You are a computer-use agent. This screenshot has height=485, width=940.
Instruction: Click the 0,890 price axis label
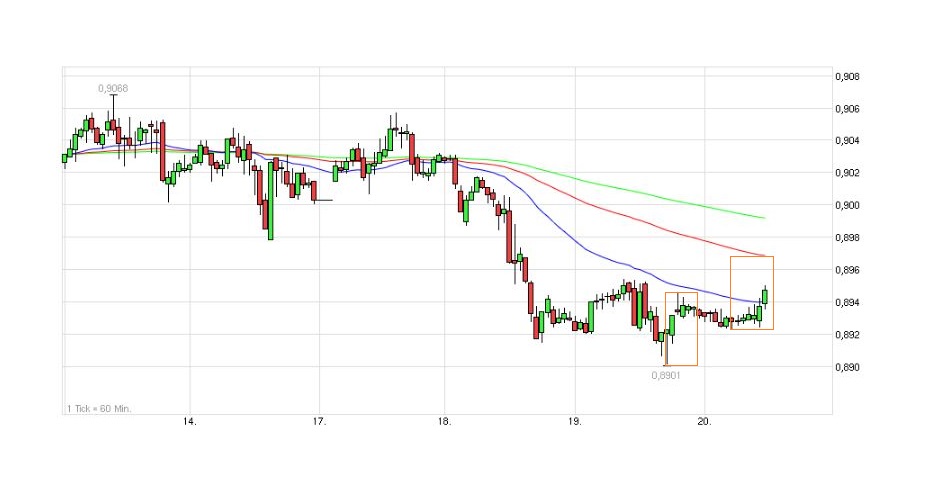click(x=848, y=368)
